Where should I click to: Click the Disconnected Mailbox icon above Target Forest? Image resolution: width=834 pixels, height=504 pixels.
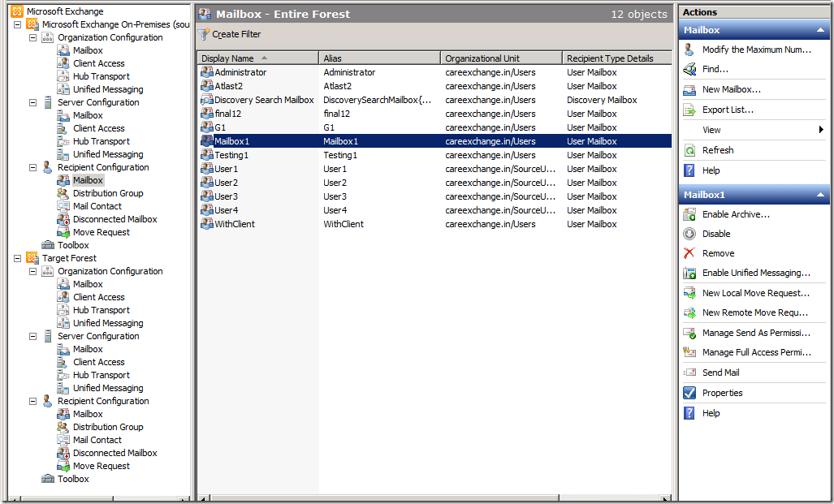pyautogui.click(x=63, y=219)
